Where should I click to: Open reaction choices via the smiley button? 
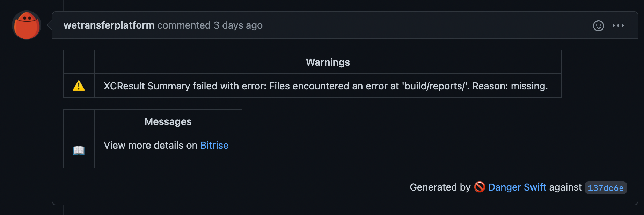[598, 25]
